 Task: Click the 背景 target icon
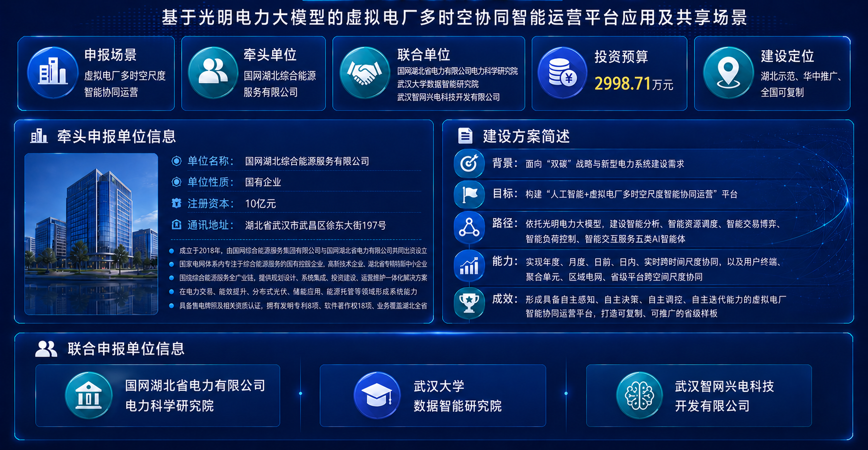click(x=469, y=163)
